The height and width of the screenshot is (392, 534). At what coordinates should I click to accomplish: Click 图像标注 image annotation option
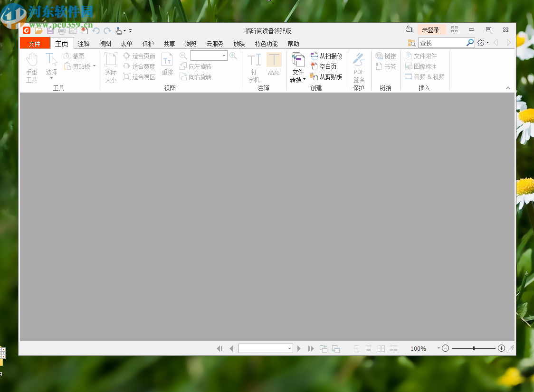[x=421, y=66]
